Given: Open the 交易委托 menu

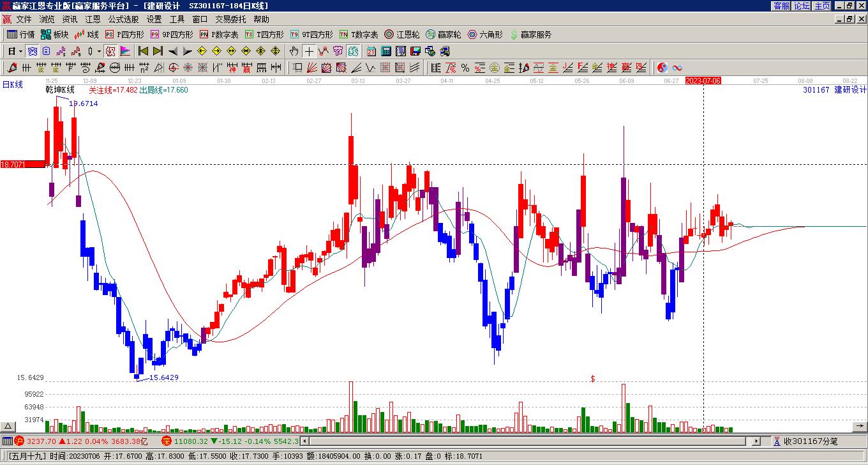Looking at the screenshot, I should tap(230, 19).
